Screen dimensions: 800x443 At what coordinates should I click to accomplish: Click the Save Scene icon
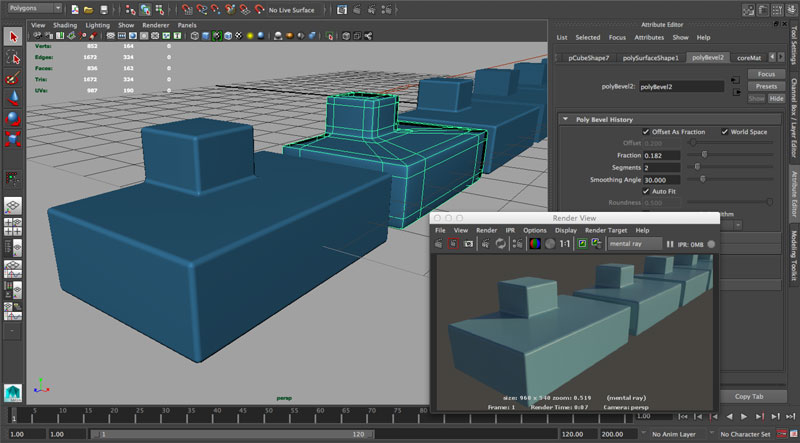pos(104,10)
